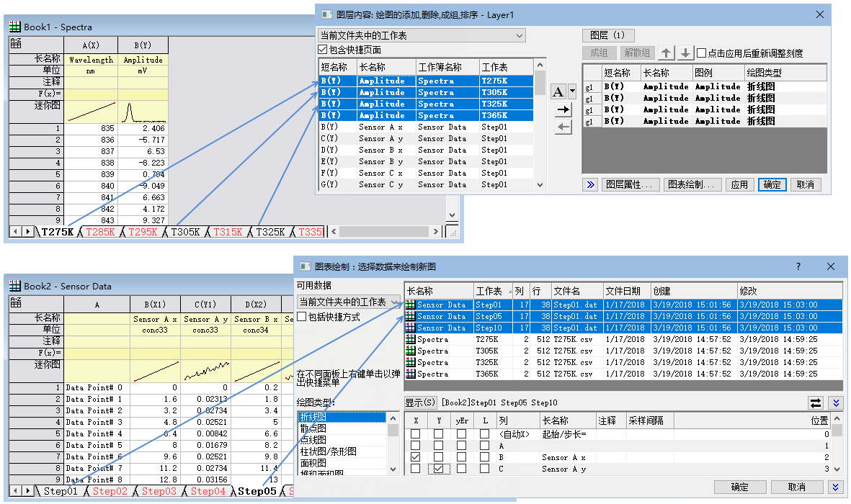Click Book1 sheet tab scroll-left arrow
Screen dimensions: 851x504
click(15, 232)
